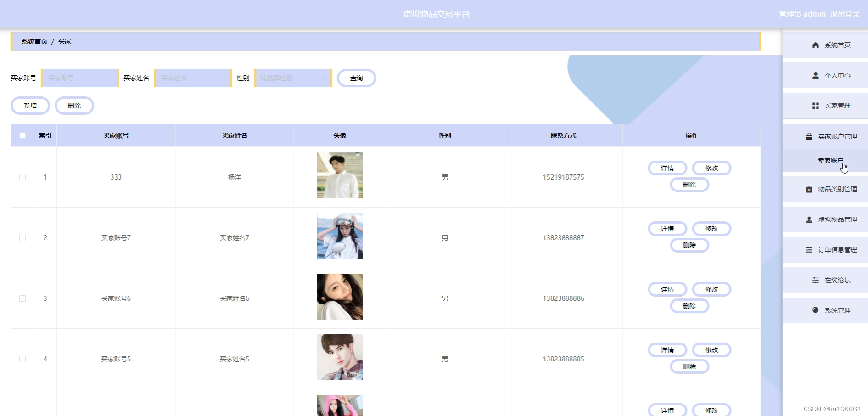Click 修改 for buyer 杨洋

pos(711,168)
